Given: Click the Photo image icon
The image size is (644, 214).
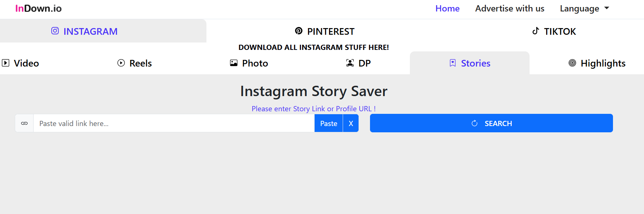Looking at the screenshot, I should click(234, 63).
